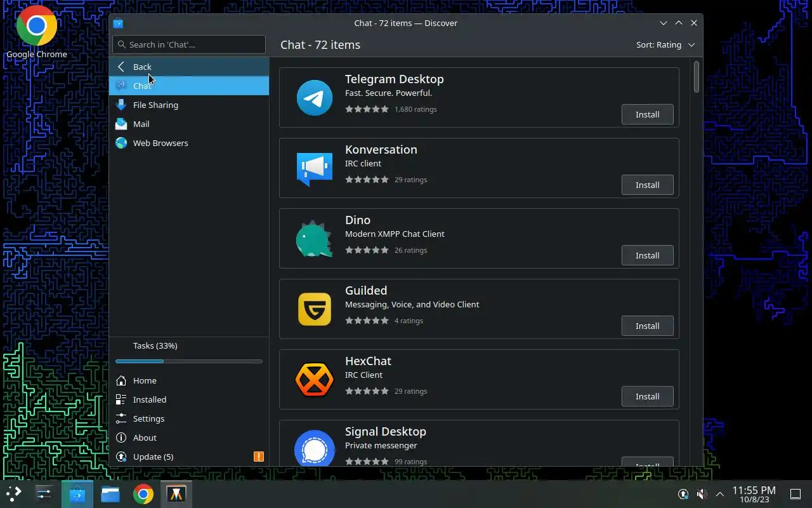
Task: Click the Search in 'Chat' field
Action: 189,44
